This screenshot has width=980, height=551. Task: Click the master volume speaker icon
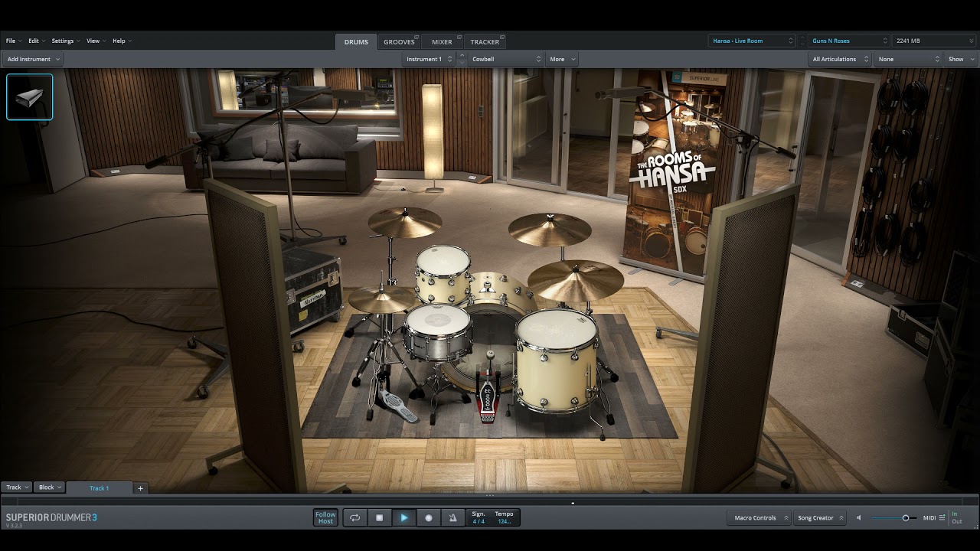pos(858,518)
